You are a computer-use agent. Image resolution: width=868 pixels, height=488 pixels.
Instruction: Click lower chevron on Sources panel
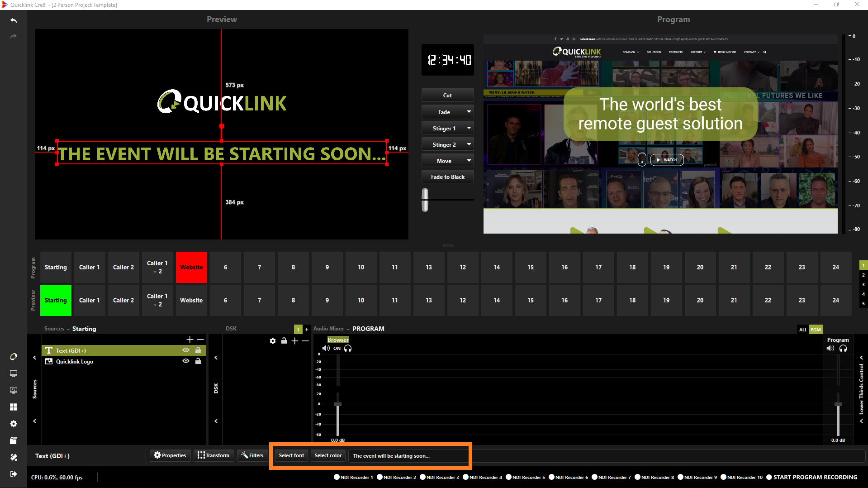click(x=35, y=421)
